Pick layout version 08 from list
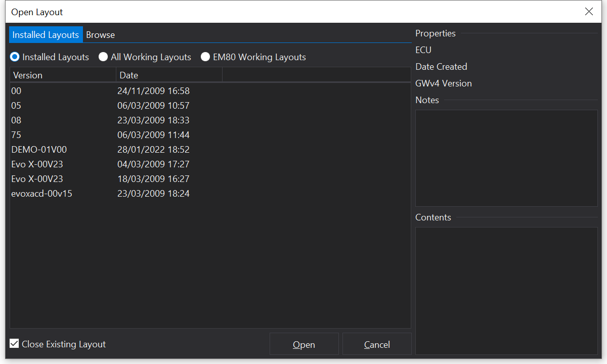 (17, 120)
